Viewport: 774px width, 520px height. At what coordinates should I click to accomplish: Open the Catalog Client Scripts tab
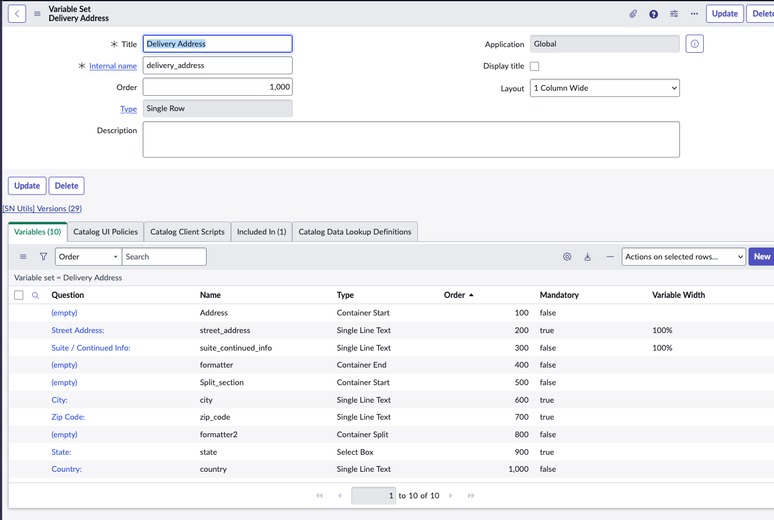point(187,232)
